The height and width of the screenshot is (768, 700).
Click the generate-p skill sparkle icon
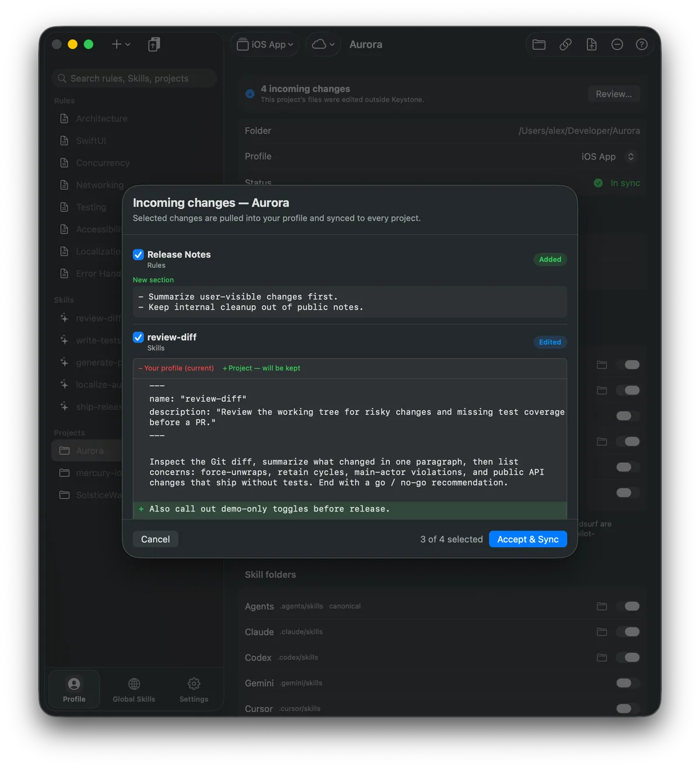[x=64, y=362]
